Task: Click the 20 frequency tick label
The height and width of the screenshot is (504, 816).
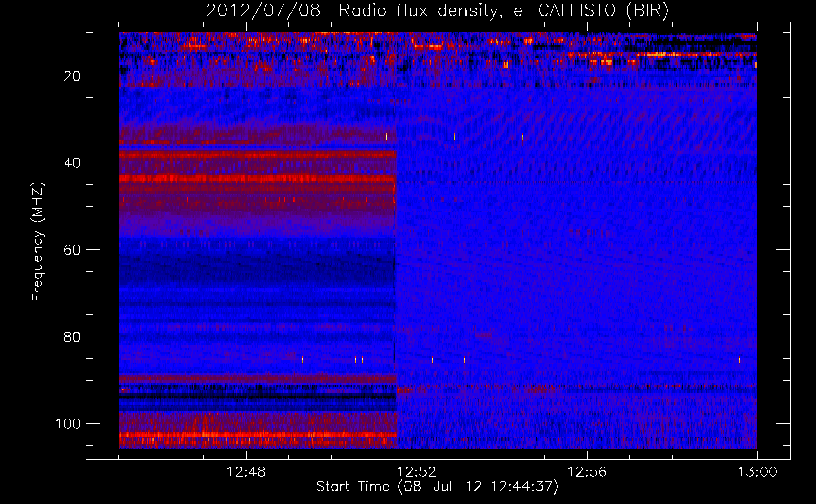Action: tap(72, 76)
